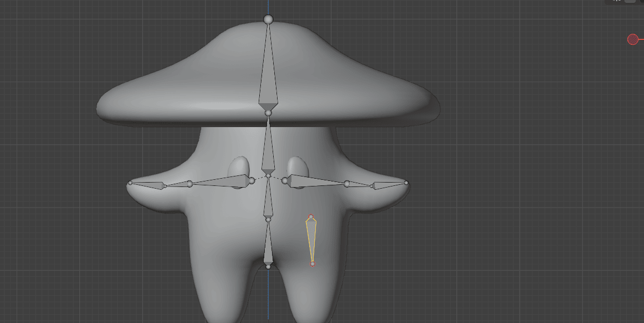
Task: Select the yellow-outlined leg bone
Action: [x=311, y=238]
